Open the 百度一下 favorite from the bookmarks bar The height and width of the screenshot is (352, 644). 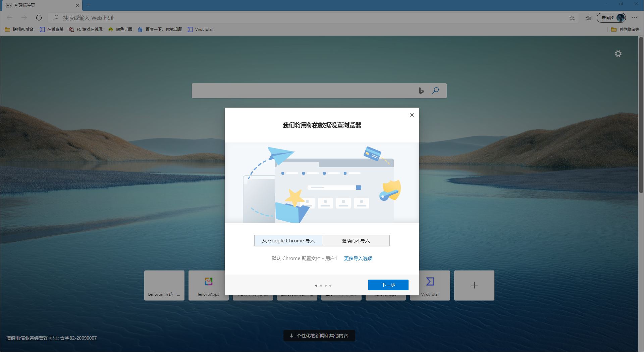pyautogui.click(x=160, y=30)
